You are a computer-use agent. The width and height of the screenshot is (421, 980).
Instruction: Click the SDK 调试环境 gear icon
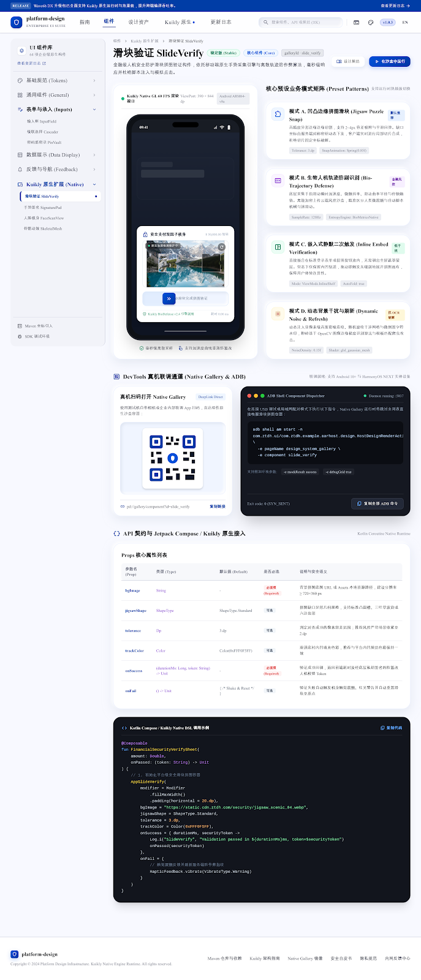(x=20, y=336)
